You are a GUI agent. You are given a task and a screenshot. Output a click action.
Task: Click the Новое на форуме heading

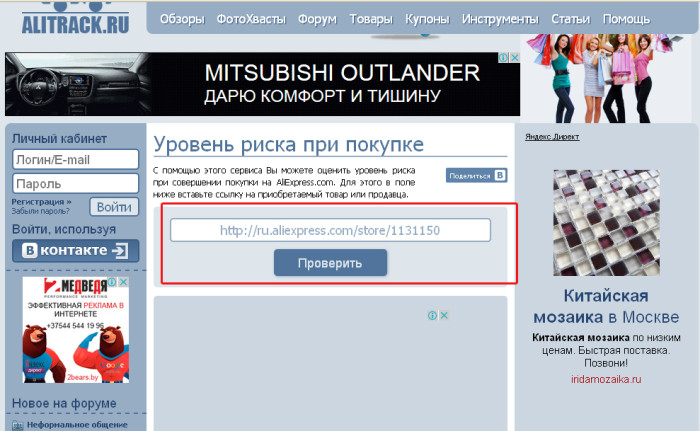pos(64,403)
